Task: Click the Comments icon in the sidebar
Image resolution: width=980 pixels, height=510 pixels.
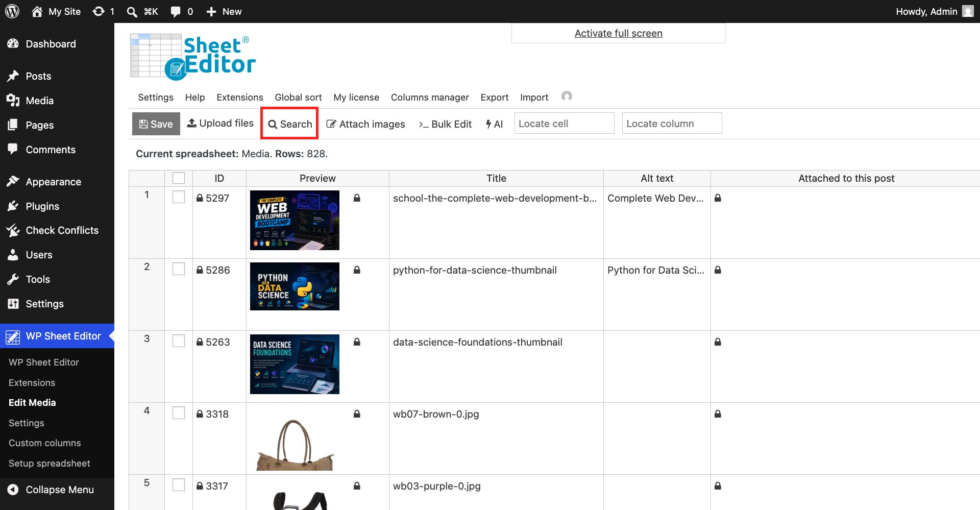Action: 13,149
